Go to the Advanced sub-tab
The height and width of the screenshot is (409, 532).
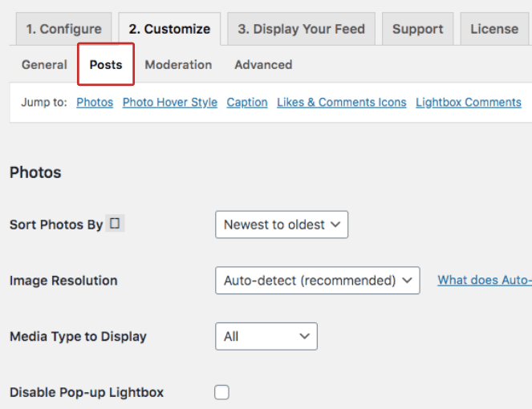pos(263,65)
